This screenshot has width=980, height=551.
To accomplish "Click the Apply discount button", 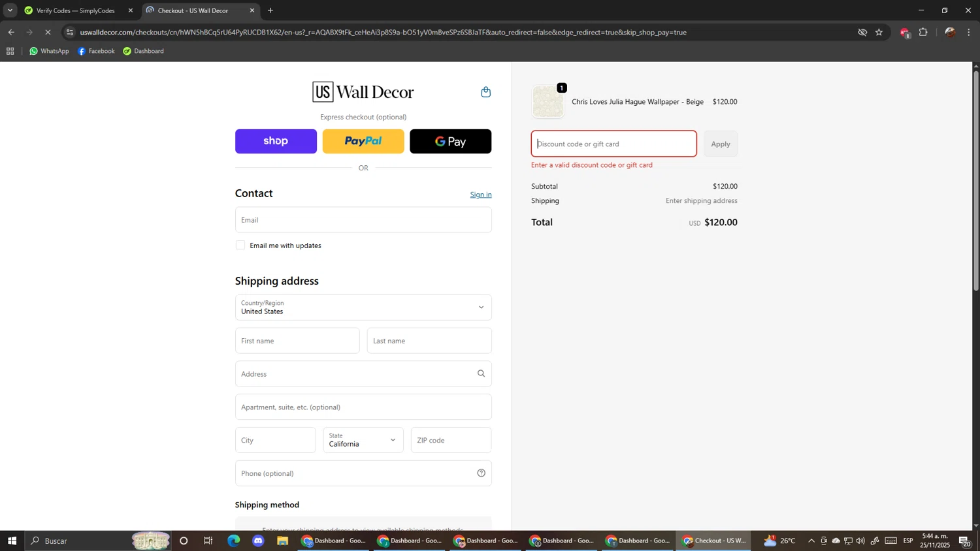I will pyautogui.click(x=721, y=144).
